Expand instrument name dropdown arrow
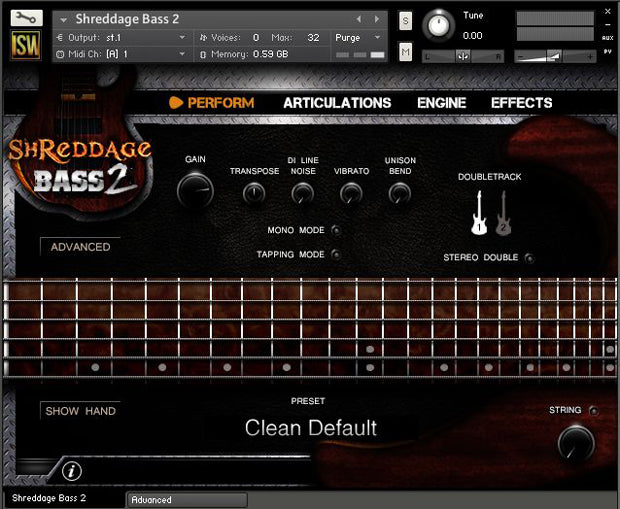Viewport: 620px width, 509px height. coord(63,19)
